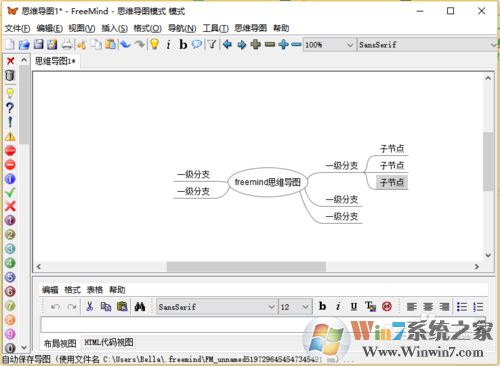Click the olive minus fold-all icon

click(x=270, y=44)
